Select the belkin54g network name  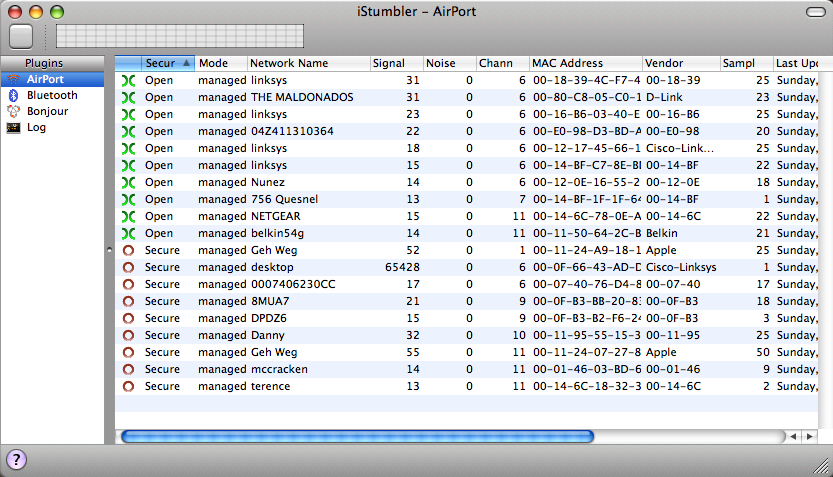[277, 233]
